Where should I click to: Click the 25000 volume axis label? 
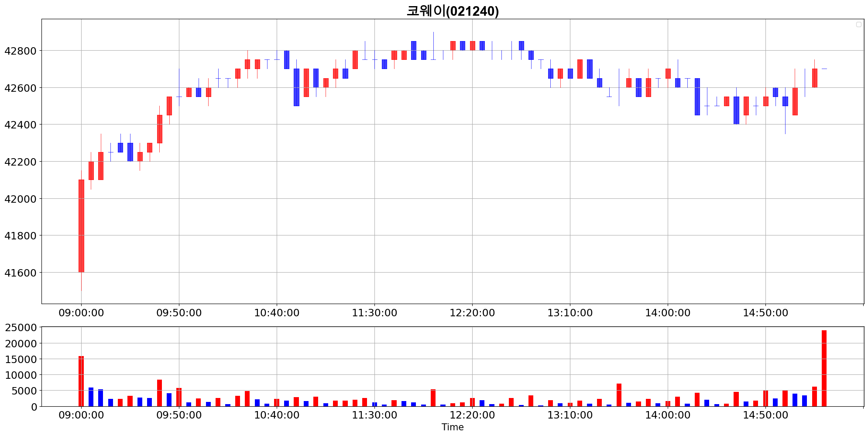point(21,328)
